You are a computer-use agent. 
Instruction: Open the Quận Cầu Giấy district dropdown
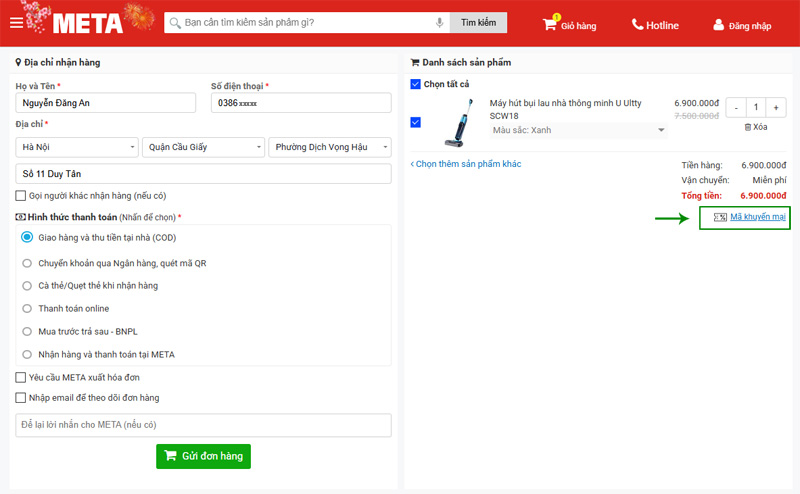click(x=202, y=147)
